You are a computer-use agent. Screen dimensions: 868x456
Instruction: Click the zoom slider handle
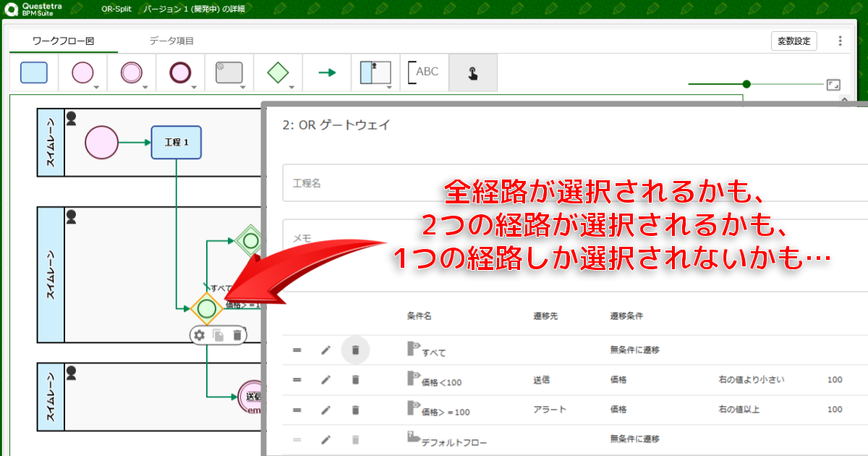[x=746, y=84]
